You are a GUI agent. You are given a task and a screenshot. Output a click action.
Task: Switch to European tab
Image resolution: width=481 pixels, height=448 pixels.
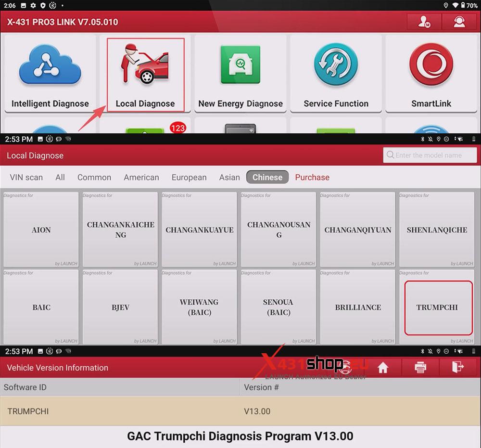click(x=189, y=178)
